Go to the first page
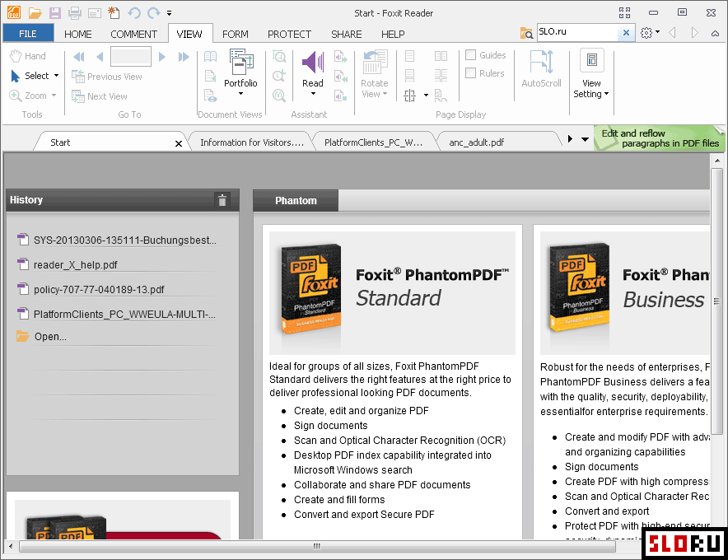The width and height of the screenshot is (728, 560). [x=79, y=57]
